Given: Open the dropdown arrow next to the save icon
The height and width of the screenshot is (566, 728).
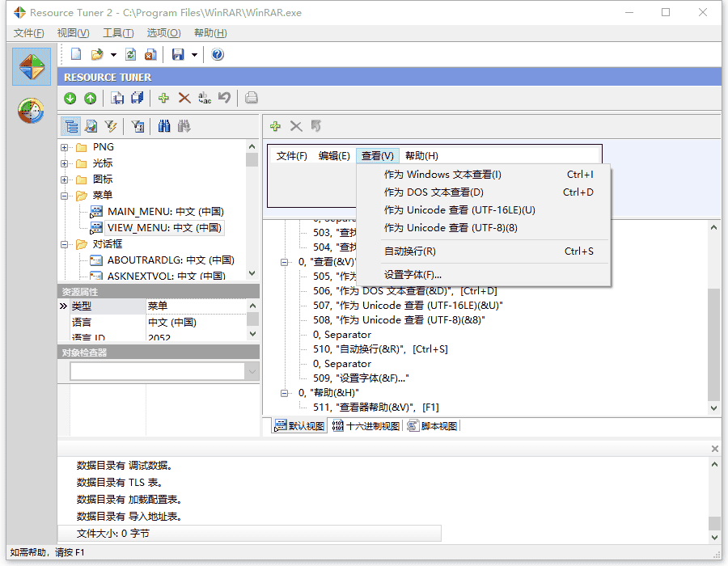Looking at the screenshot, I should click(x=194, y=55).
